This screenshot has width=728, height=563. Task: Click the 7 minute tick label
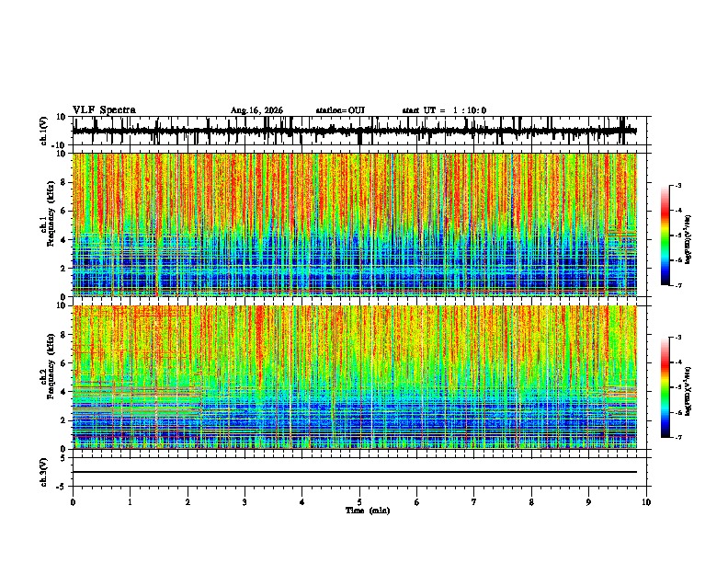[474, 502]
